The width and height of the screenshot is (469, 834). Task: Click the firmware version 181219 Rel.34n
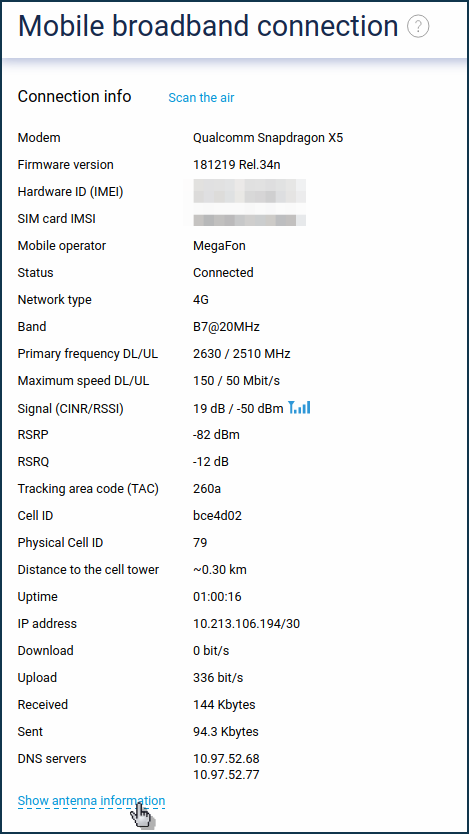point(237,165)
